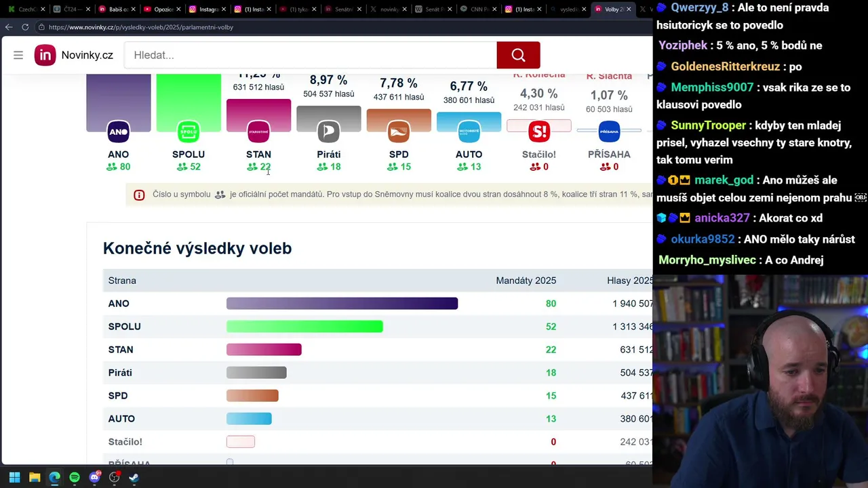Click the red search magnifier button
This screenshot has width=868, height=488.
click(518, 55)
